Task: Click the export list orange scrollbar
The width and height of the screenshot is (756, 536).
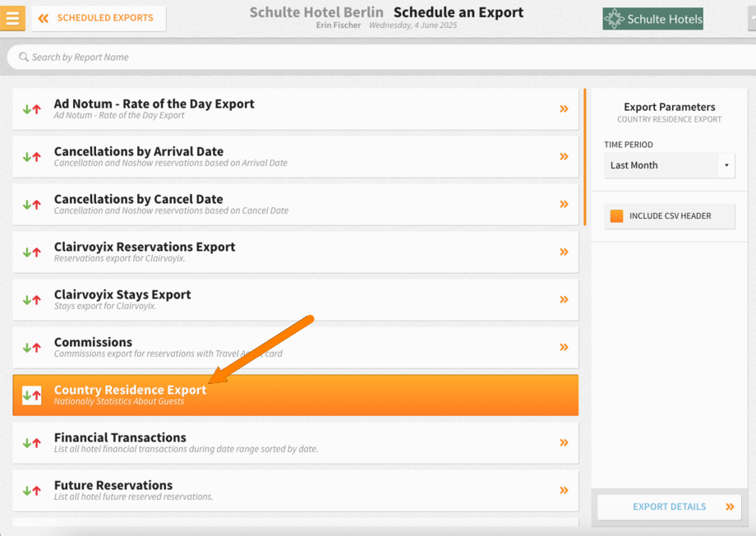Action: pyautogui.click(x=585, y=157)
